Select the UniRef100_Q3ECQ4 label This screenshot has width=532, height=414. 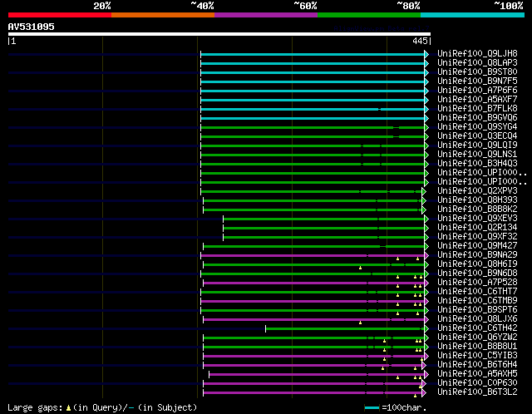477,136
